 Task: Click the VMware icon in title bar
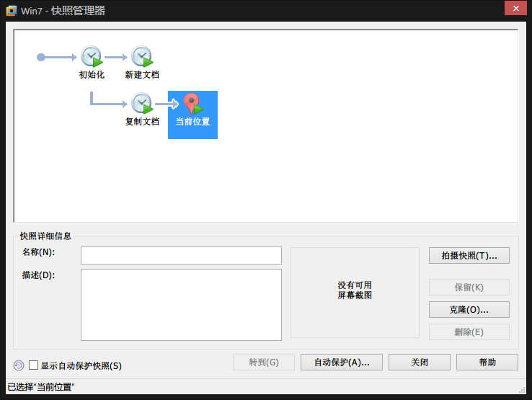click(x=12, y=11)
